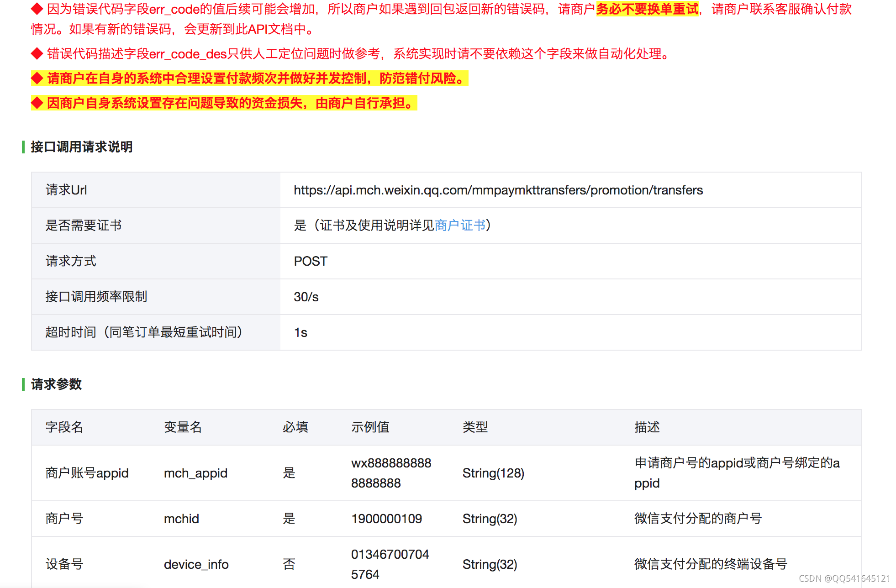The width and height of the screenshot is (896, 588).
Task: Click the 必填 column header
Action: click(295, 427)
